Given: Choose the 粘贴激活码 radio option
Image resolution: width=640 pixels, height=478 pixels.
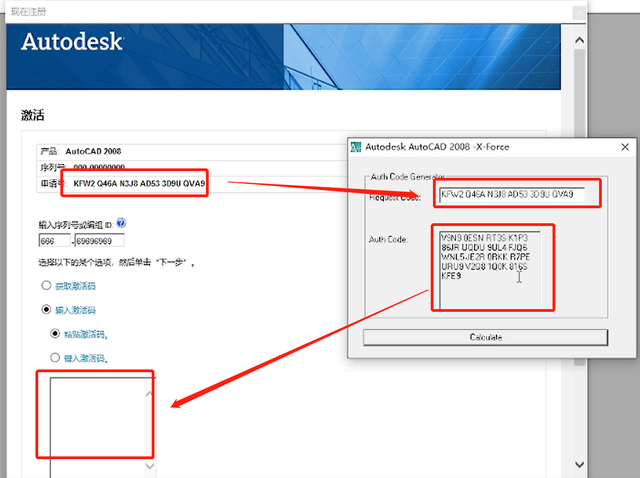Looking at the screenshot, I should (x=55, y=333).
